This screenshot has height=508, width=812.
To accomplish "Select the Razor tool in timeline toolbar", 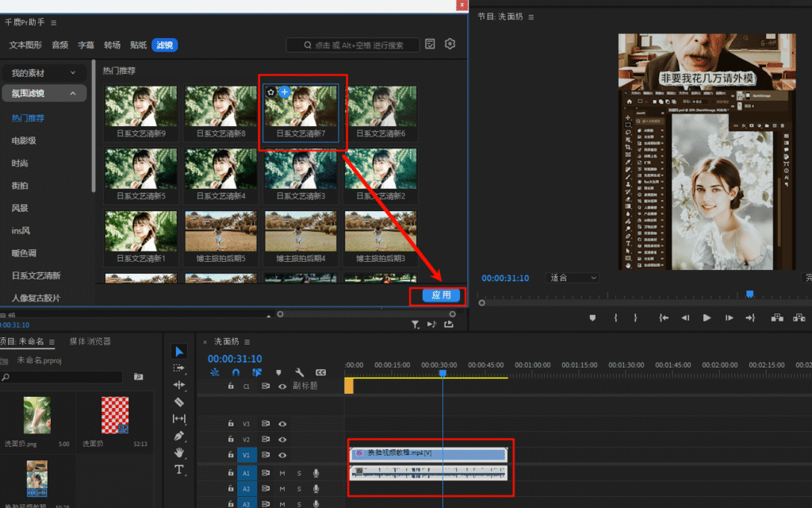I will (179, 402).
